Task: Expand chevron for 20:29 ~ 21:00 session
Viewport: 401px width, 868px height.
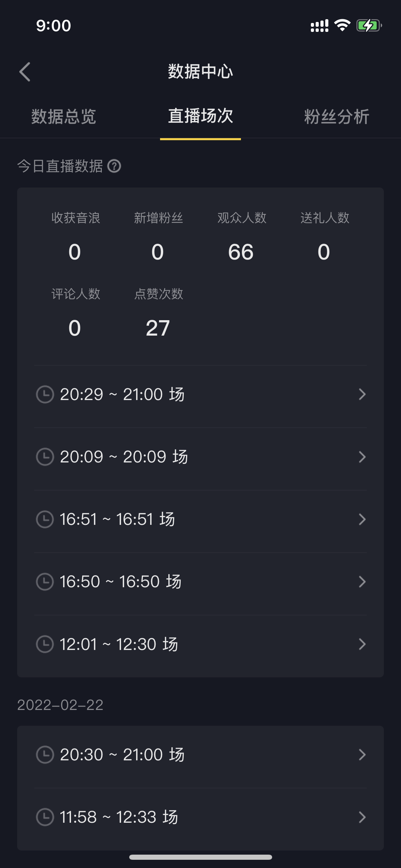Action: click(362, 394)
